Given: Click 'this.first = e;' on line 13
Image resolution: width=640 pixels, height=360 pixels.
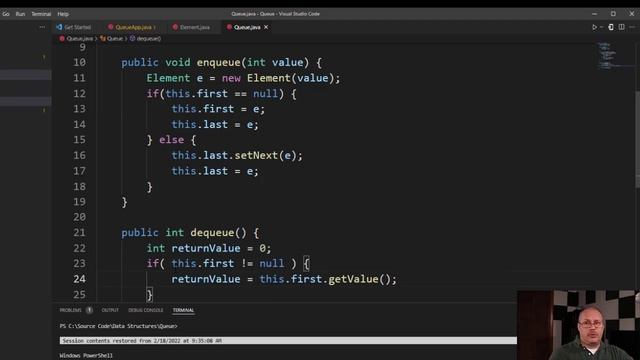Looking at the screenshot, I should 218,109.
